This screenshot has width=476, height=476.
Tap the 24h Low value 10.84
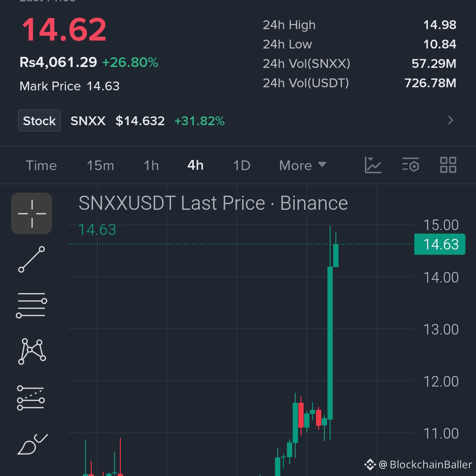[440, 45]
